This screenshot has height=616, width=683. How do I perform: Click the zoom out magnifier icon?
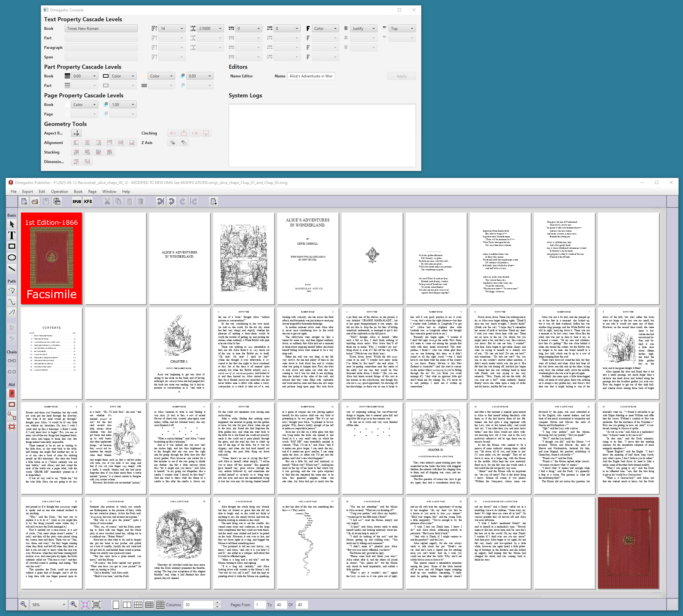(x=23, y=605)
